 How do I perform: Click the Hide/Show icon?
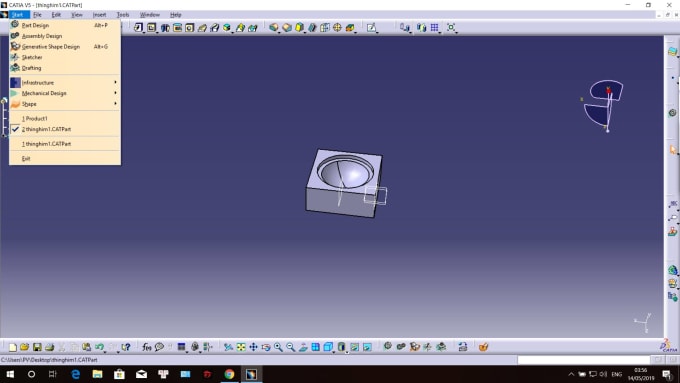click(x=354, y=347)
